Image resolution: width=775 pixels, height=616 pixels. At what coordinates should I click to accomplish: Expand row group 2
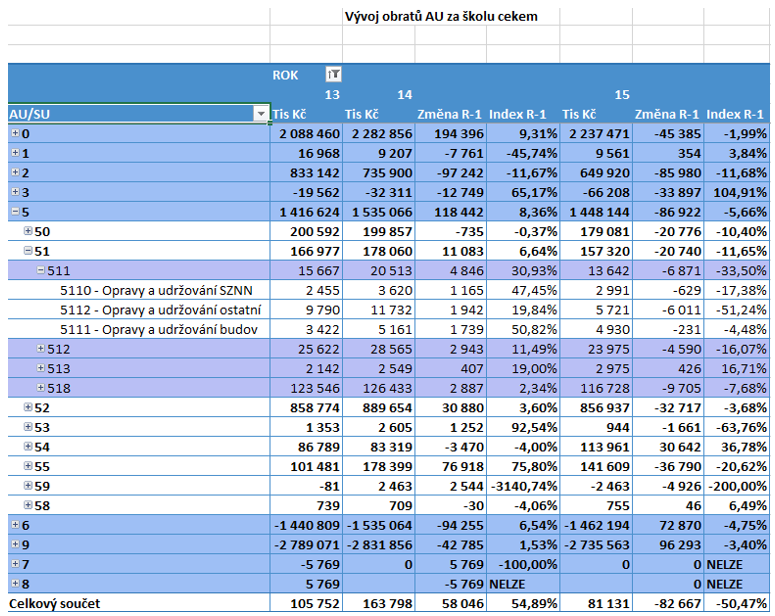pos(15,172)
